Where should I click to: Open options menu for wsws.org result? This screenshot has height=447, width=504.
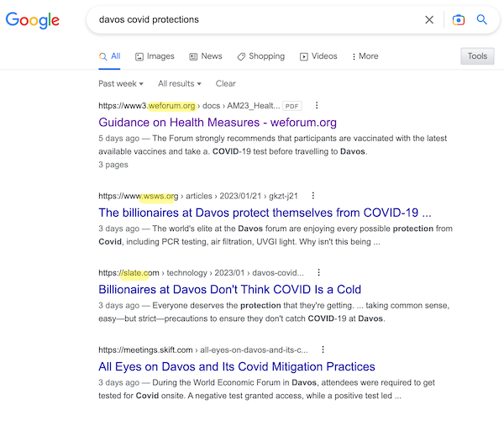click(x=313, y=196)
